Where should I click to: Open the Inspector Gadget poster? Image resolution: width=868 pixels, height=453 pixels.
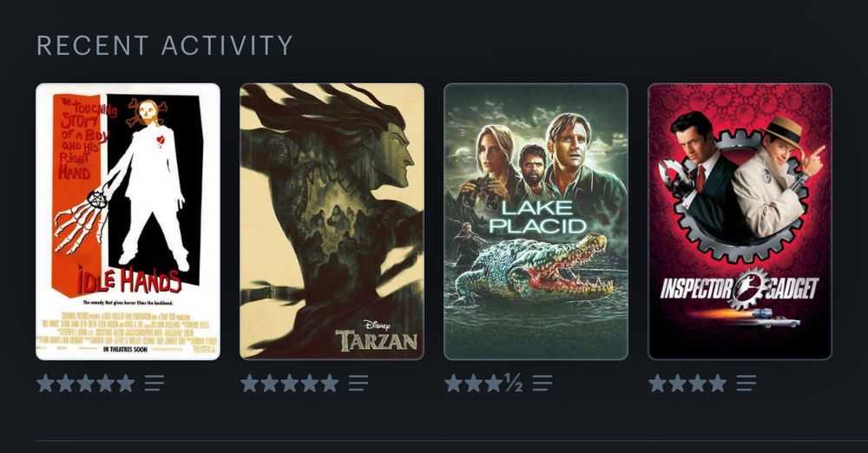(x=740, y=221)
